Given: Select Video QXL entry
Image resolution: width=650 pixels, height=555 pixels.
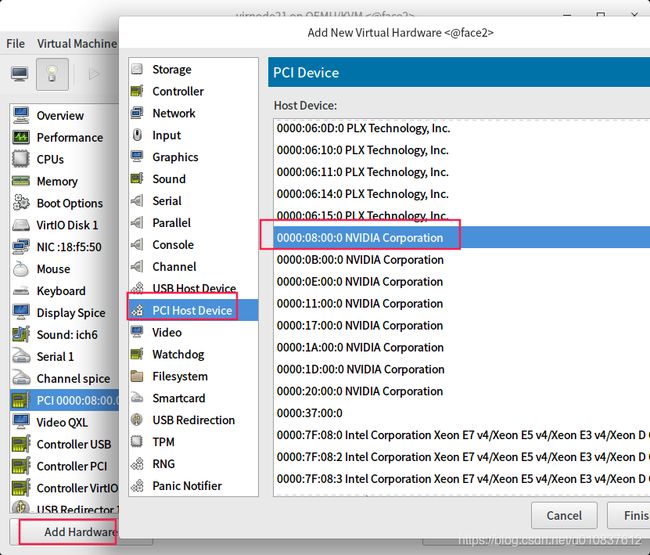Looking at the screenshot, I should click(64, 422).
